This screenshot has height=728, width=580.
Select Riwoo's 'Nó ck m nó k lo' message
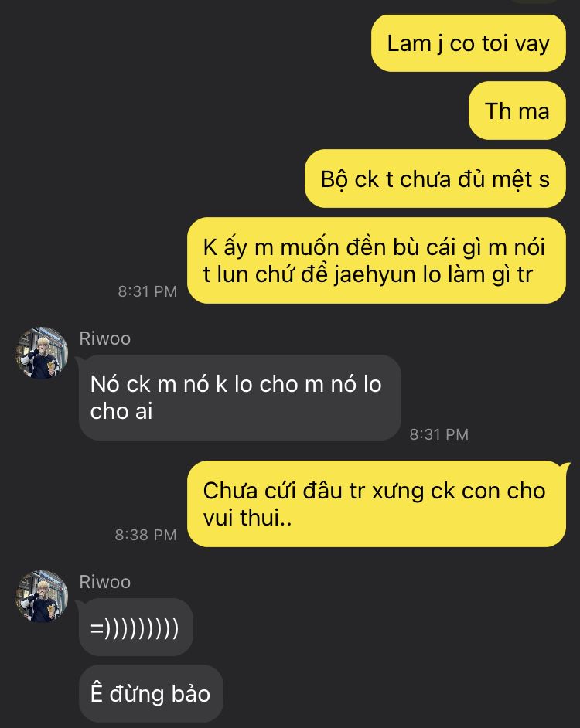240,397
